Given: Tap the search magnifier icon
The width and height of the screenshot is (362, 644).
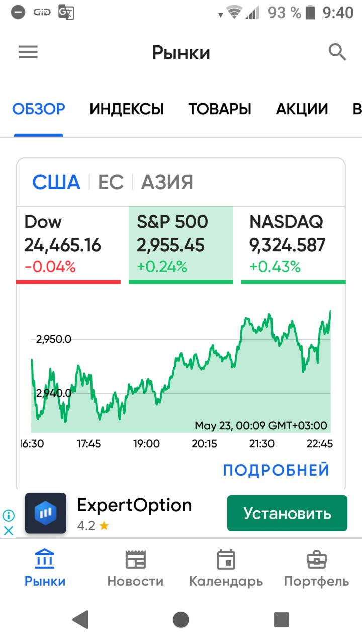Looking at the screenshot, I should coord(337,52).
